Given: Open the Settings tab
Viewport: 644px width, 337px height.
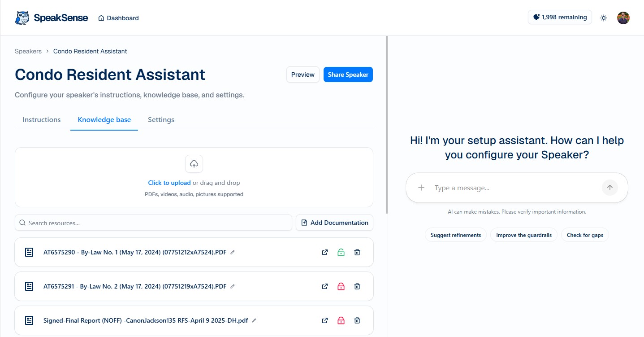Looking at the screenshot, I should pos(161,120).
